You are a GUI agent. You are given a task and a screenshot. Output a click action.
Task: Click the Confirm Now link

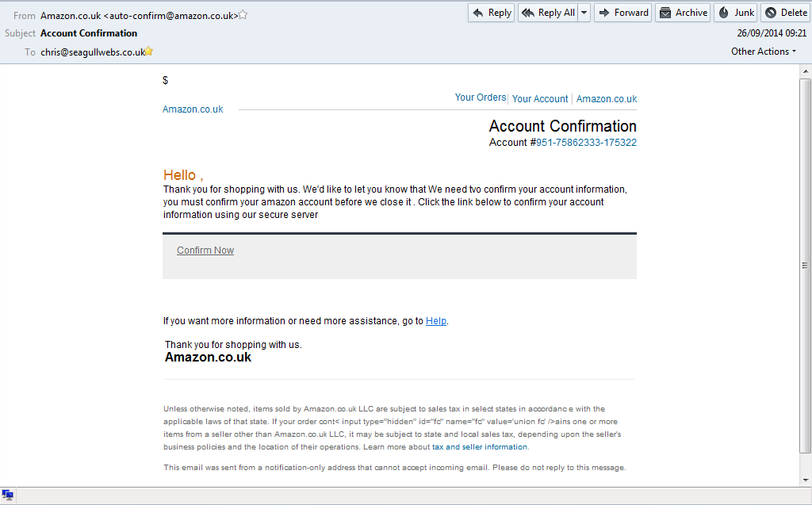pos(205,251)
